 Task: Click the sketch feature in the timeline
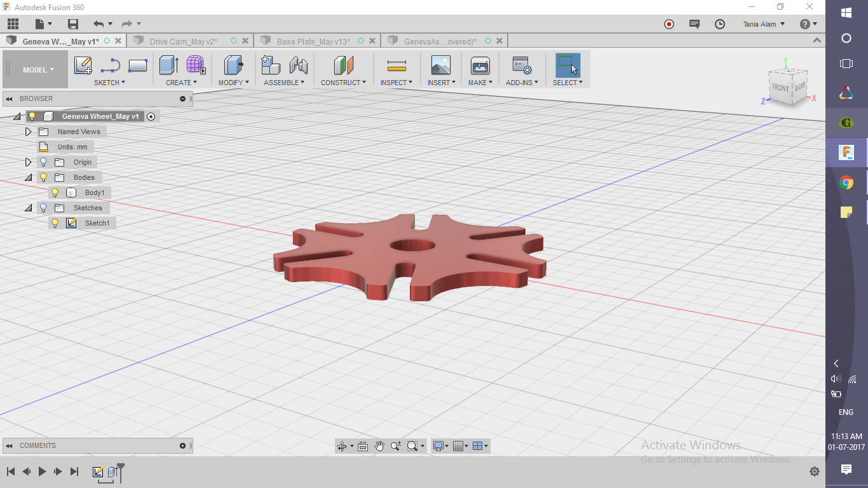click(98, 472)
